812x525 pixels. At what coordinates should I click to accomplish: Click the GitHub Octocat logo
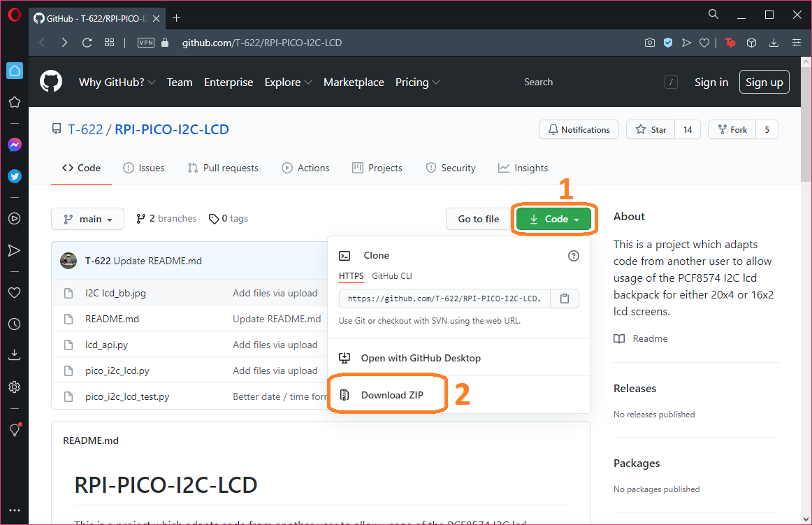click(x=51, y=82)
